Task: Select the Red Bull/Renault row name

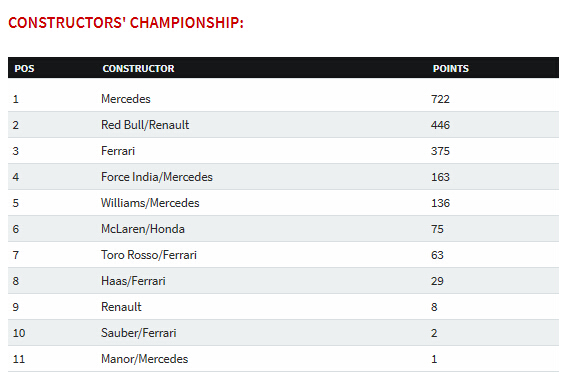Action: pos(145,125)
